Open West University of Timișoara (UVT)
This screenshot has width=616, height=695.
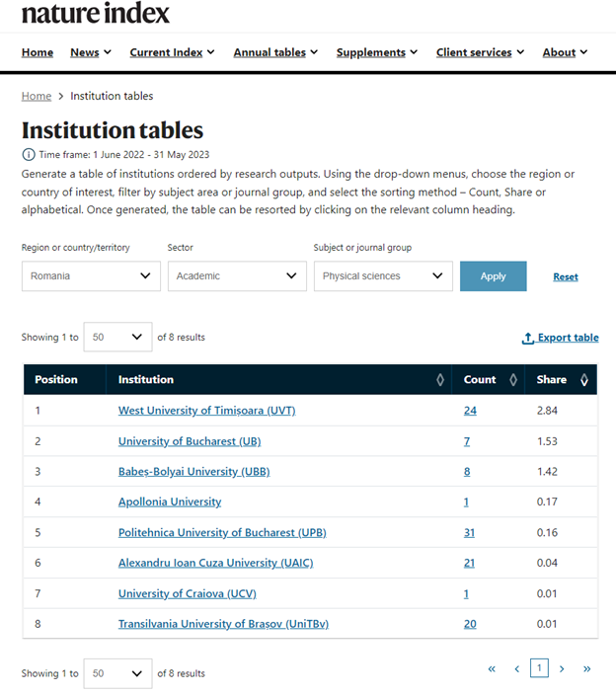tap(207, 411)
